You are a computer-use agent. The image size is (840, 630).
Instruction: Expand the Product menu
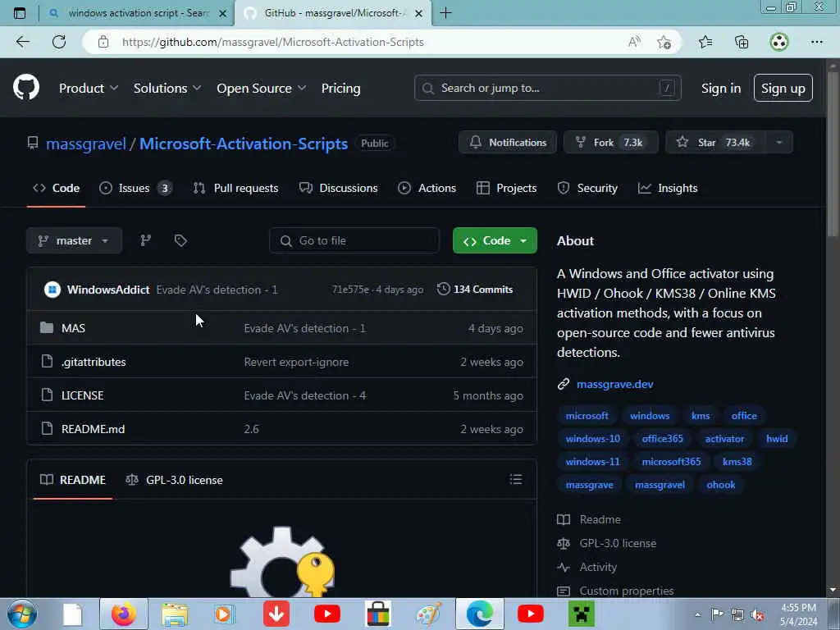[x=89, y=88]
